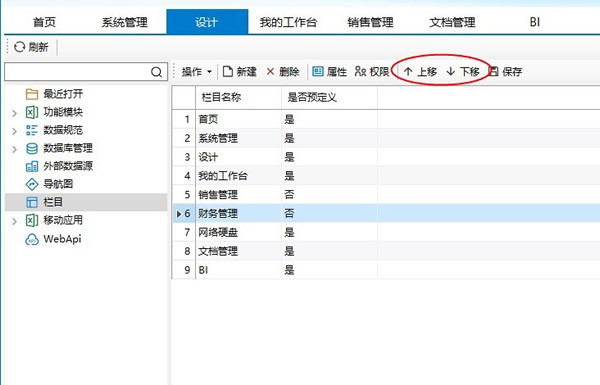Select the 外部数据源 tree item
Image resolution: width=600 pixels, height=385 pixels.
pyautogui.click(x=68, y=166)
